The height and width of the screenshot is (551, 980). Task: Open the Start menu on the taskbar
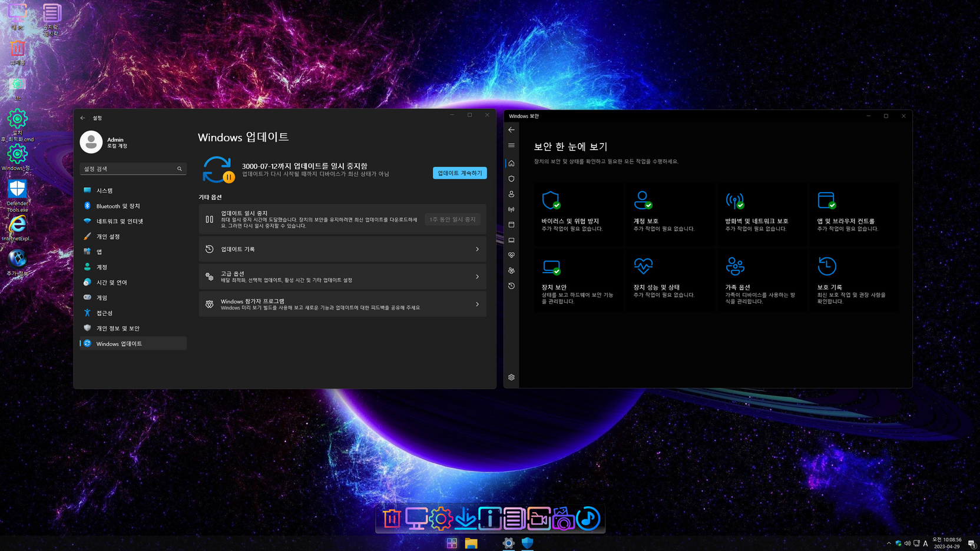pos(452,543)
